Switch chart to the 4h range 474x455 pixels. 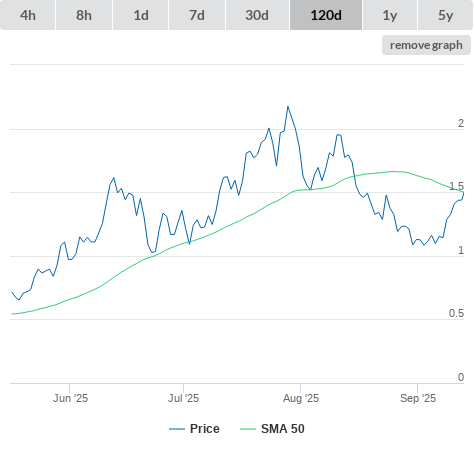pos(28,15)
